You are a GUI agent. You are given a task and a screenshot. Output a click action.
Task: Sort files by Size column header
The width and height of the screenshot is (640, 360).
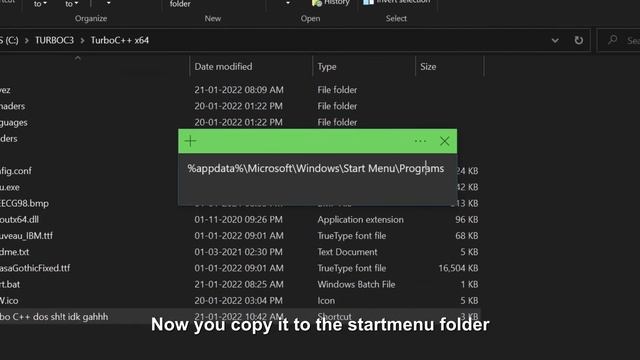point(428,67)
